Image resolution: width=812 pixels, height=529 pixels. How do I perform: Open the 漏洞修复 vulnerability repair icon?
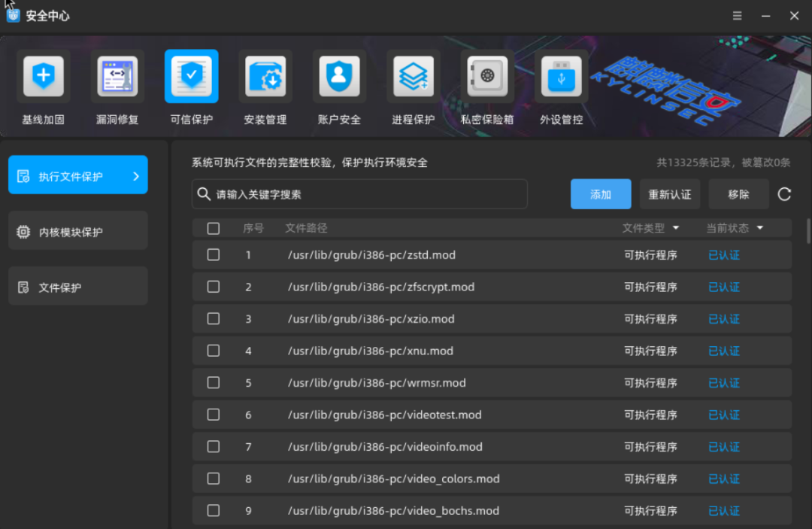pos(117,77)
